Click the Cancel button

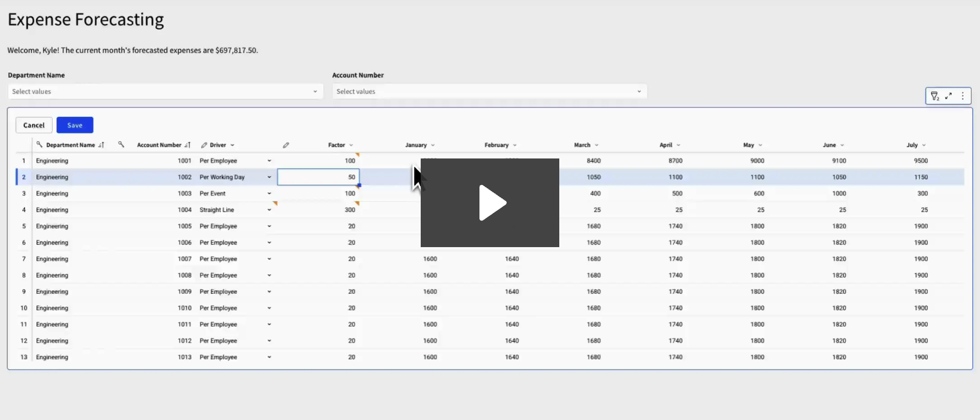34,125
